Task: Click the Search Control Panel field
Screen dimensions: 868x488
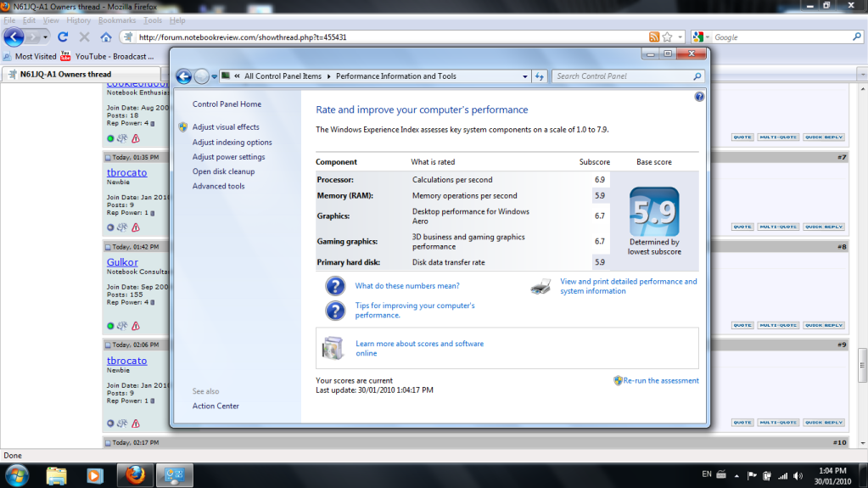Action: tap(624, 76)
